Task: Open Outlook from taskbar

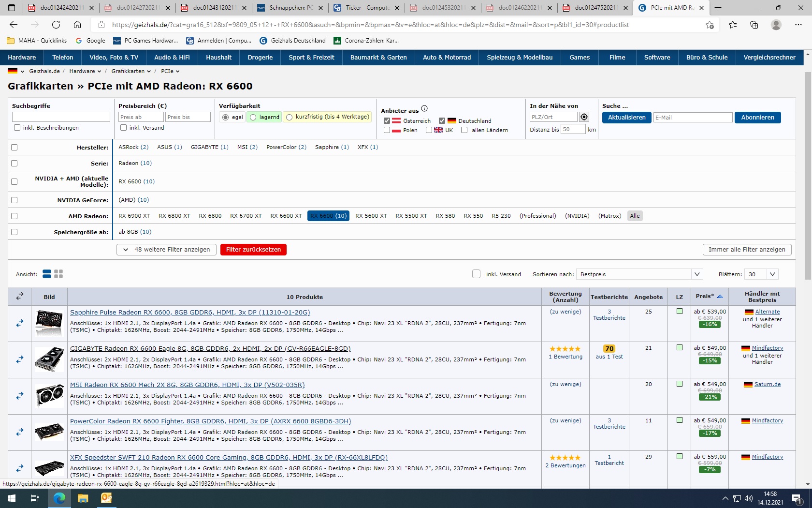Action: point(106,498)
